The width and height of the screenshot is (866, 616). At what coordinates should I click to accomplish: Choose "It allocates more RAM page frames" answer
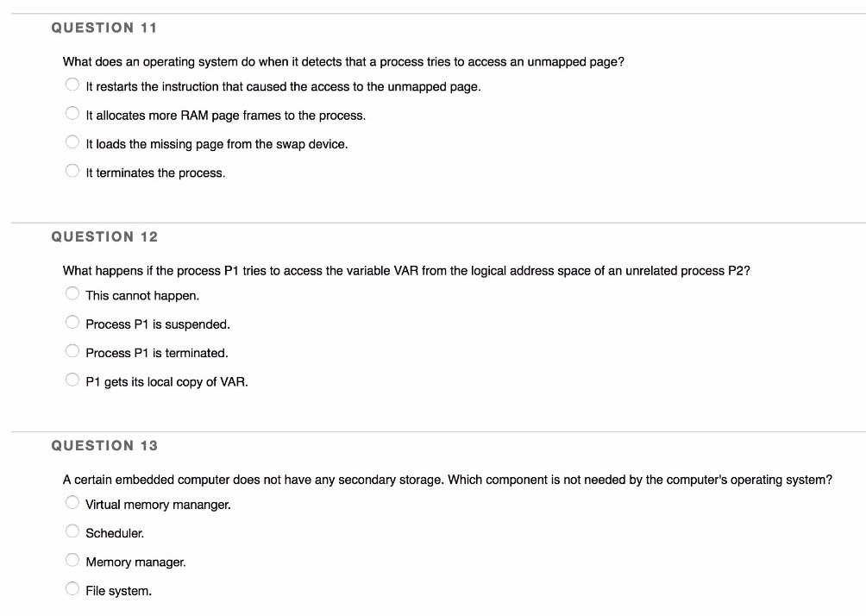coord(72,112)
